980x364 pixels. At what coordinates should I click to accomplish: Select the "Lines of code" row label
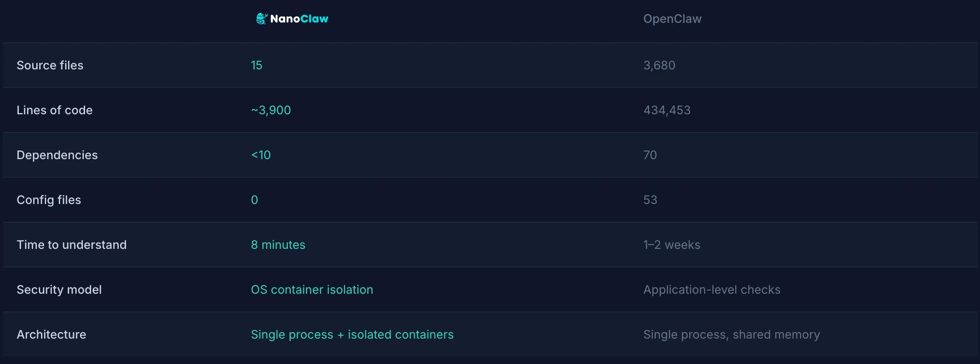click(55, 110)
